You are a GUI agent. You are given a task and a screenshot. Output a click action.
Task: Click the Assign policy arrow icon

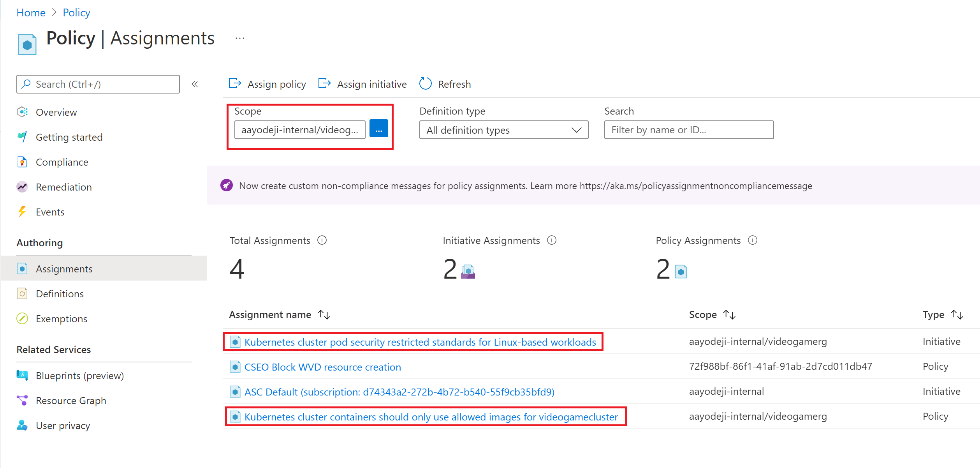[x=235, y=83]
